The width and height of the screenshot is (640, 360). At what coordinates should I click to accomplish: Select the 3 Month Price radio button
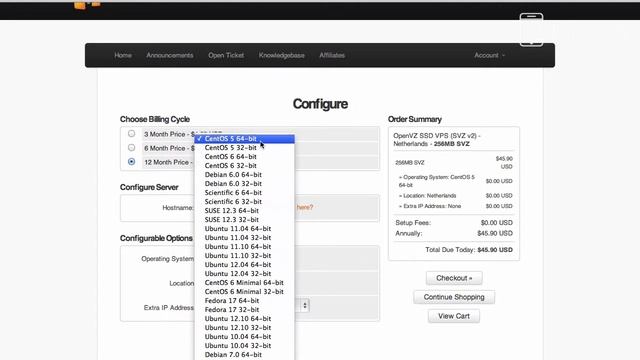[131, 134]
